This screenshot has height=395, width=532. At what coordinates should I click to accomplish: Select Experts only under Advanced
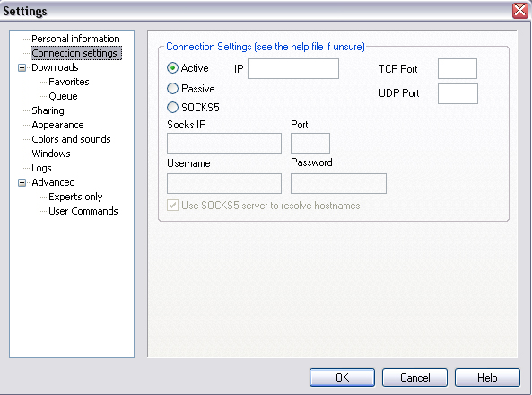pos(75,197)
